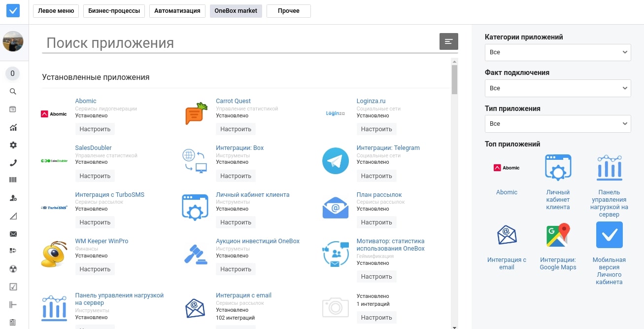Click the search magnifier in left sidebar
The height and width of the screenshot is (329, 644).
click(13, 91)
